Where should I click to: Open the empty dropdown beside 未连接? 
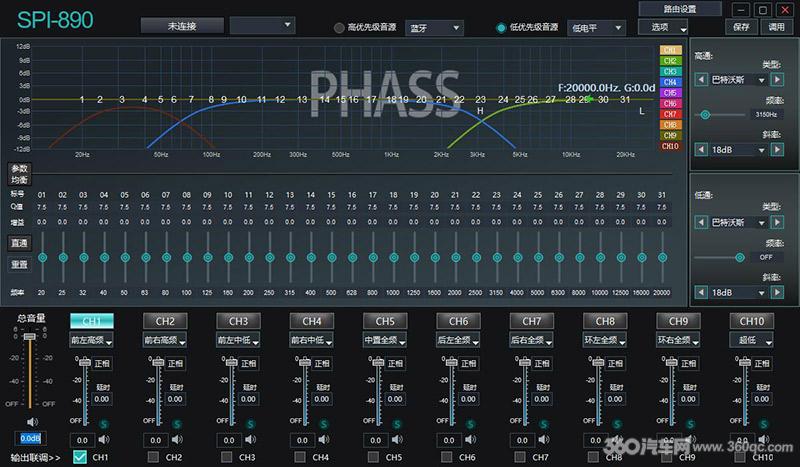pyautogui.click(x=262, y=26)
